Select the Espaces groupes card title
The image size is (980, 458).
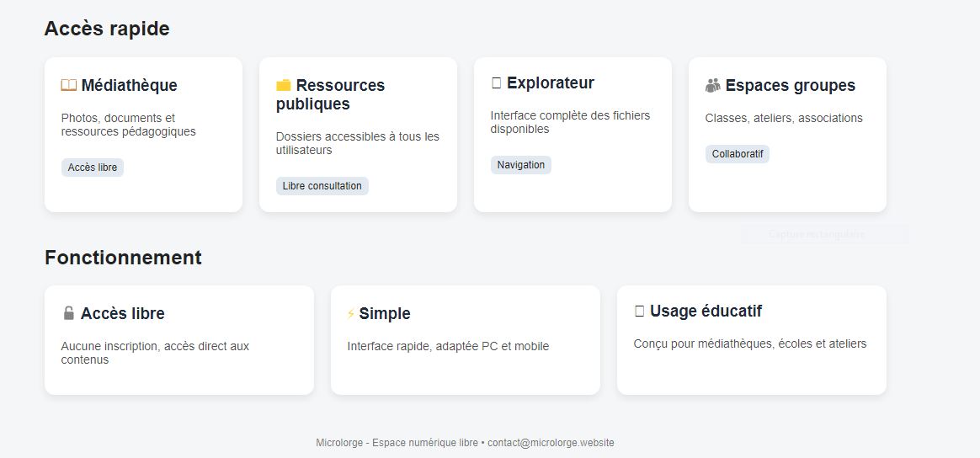[790, 85]
